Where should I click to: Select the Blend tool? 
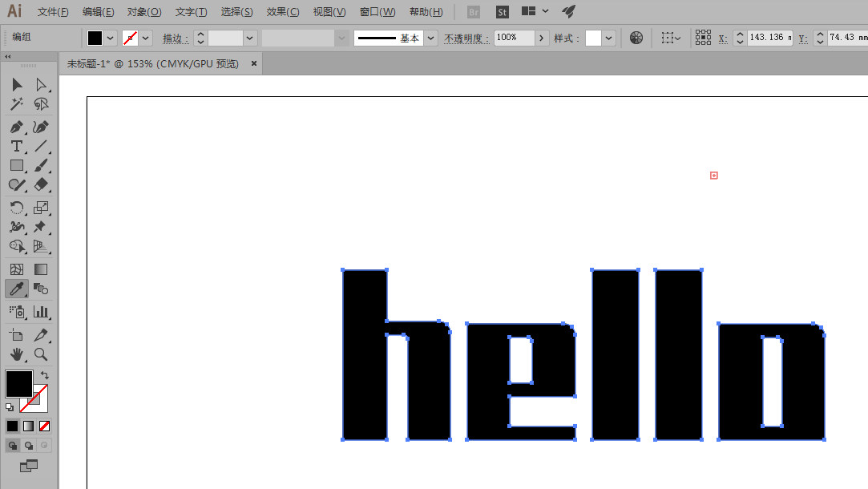41,289
